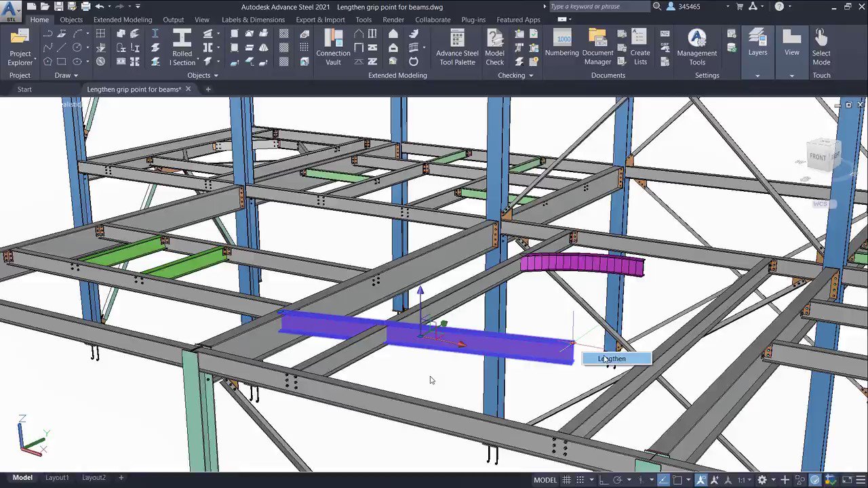
Task: Click the Lengthen grip tooltip option
Action: point(610,359)
